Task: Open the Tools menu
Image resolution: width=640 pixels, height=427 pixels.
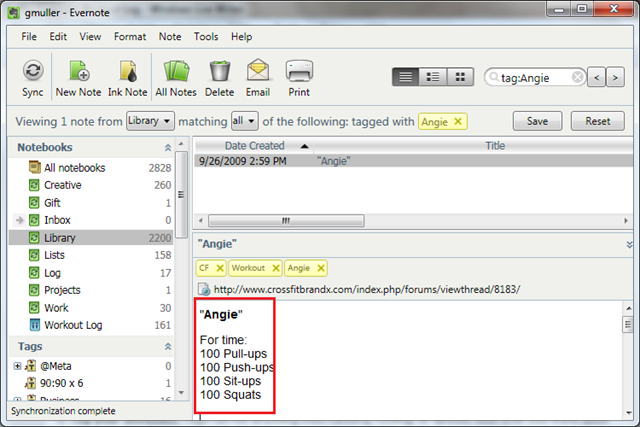Action: (206, 37)
